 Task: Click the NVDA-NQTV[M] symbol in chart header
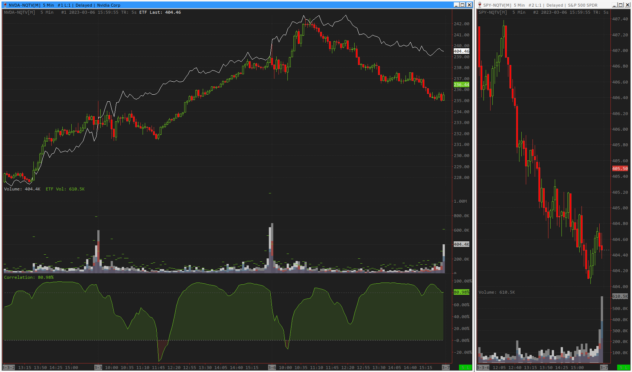click(x=20, y=12)
